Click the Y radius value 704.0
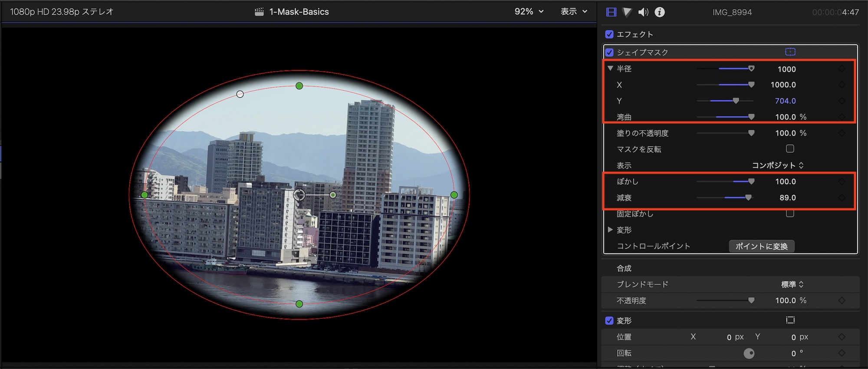The width and height of the screenshot is (868, 369). [x=785, y=101]
